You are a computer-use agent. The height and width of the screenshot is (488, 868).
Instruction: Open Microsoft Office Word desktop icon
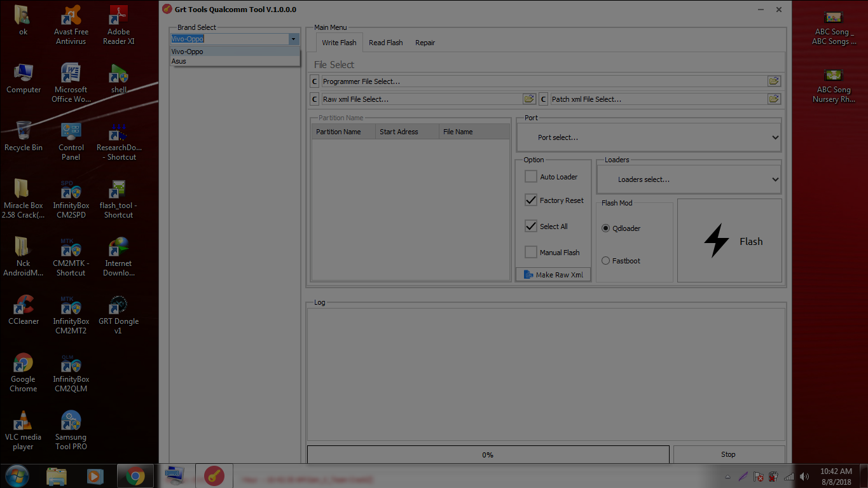[71, 82]
